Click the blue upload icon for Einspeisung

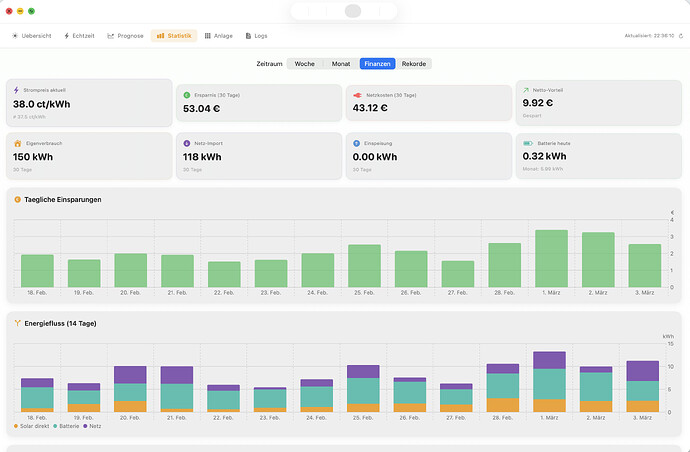tap(356, 143)
